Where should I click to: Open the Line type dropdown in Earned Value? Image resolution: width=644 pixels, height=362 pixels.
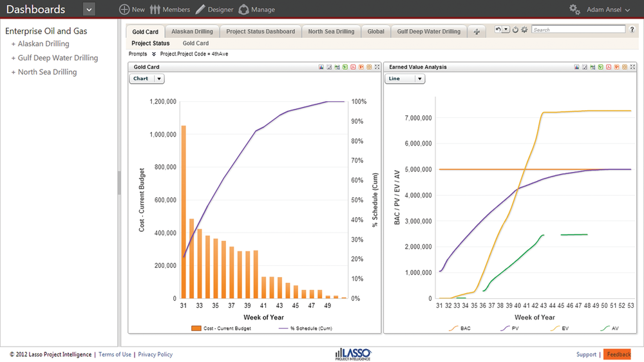coord(404,79)
